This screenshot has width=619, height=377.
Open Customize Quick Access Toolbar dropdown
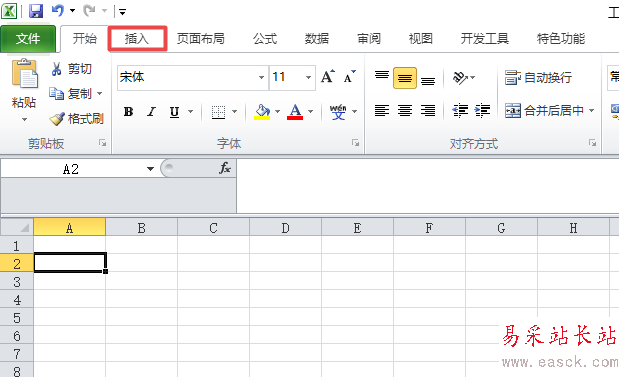[x=123, y=12]
